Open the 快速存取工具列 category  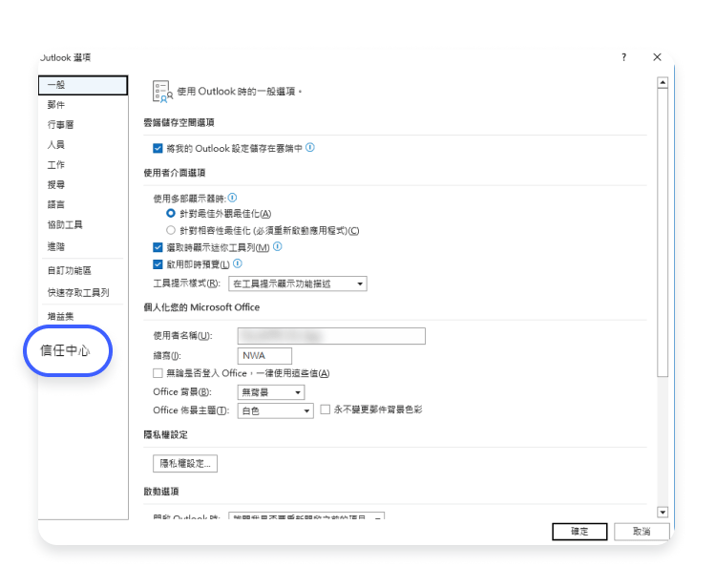[78, 293]
